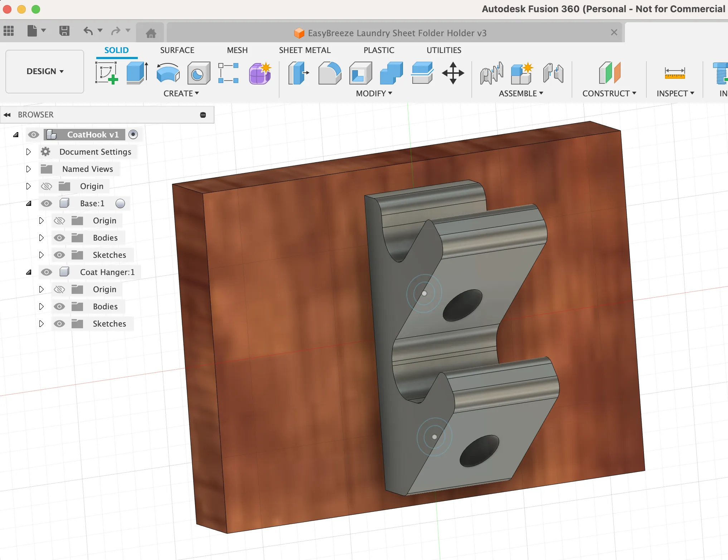Collapse the Coat Hanger:1 tree node
728x560 pixels.
[x=29, y=272]
